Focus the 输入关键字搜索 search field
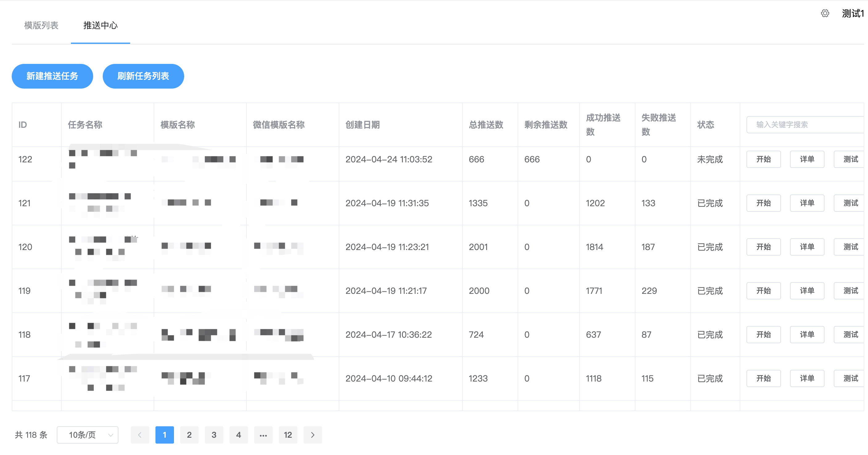Viewport: 868px width, 455px height. [x=805, y=125]
